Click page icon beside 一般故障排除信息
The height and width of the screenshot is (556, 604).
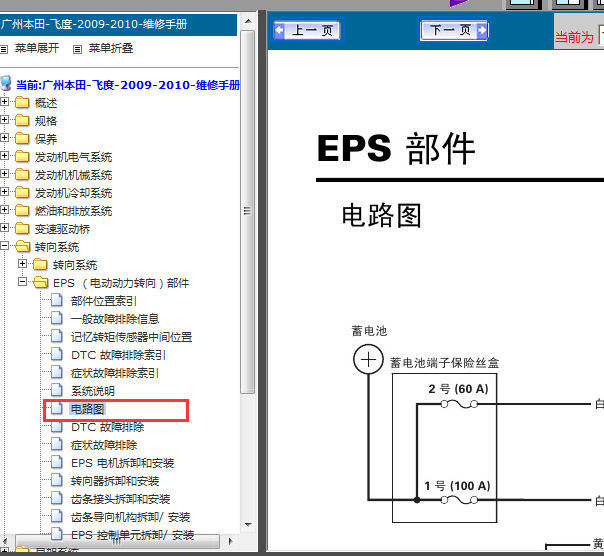[x=57, y=318]
